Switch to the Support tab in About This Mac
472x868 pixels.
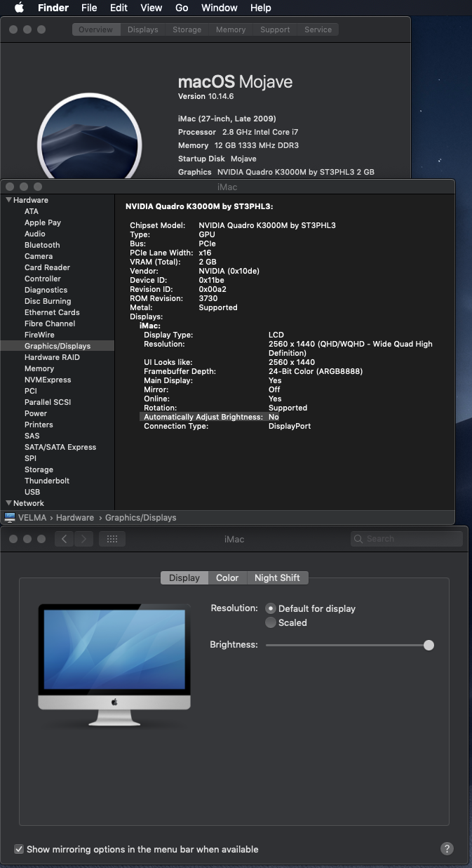point(275,29)
